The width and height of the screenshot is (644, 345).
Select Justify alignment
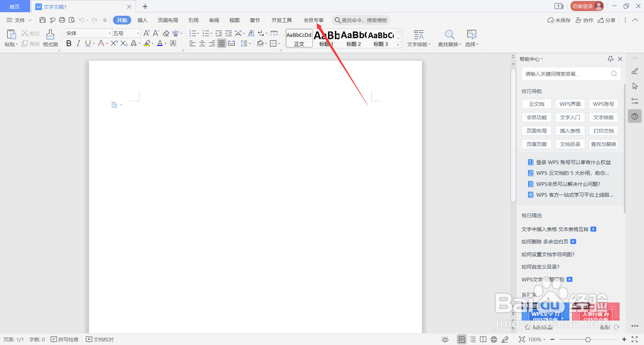(x=222, y=43)
